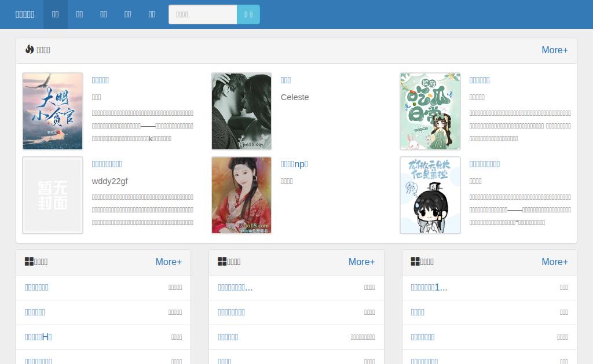593x364 pixels.
Task: Open the black-and-white kissing couple cover
Action: tap(241, 111)
